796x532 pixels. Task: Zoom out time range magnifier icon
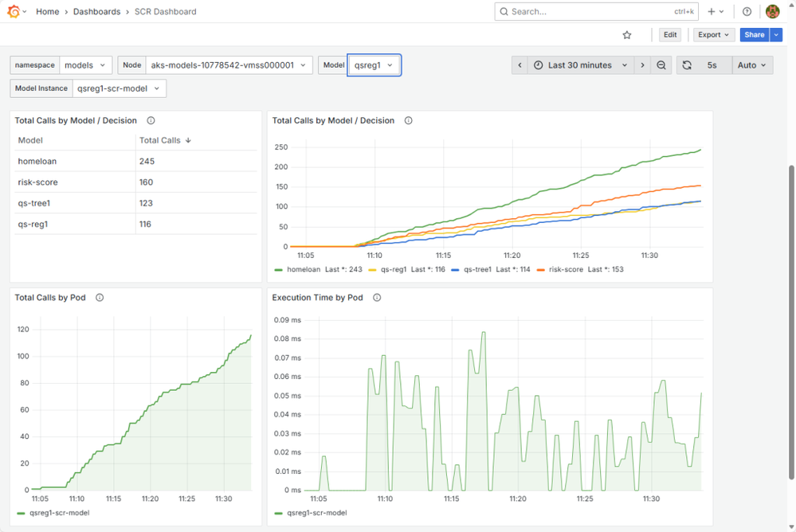[661, 65]
